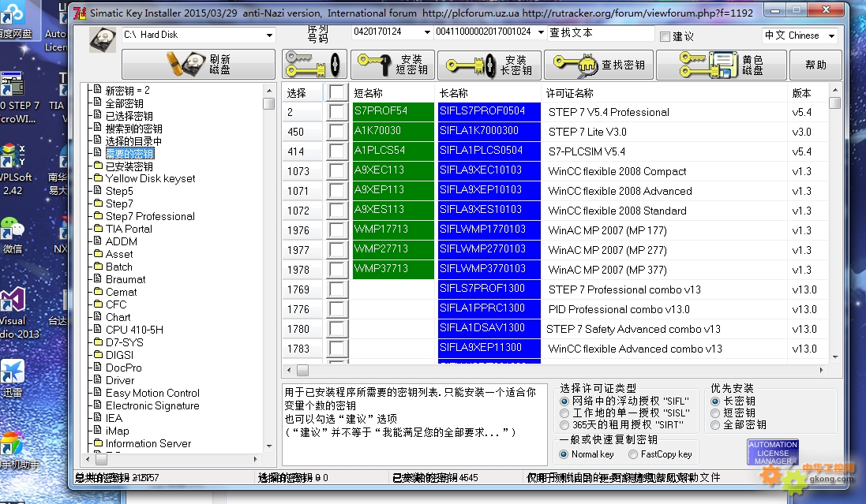Open the 帮助 help button

click(815, 65)
